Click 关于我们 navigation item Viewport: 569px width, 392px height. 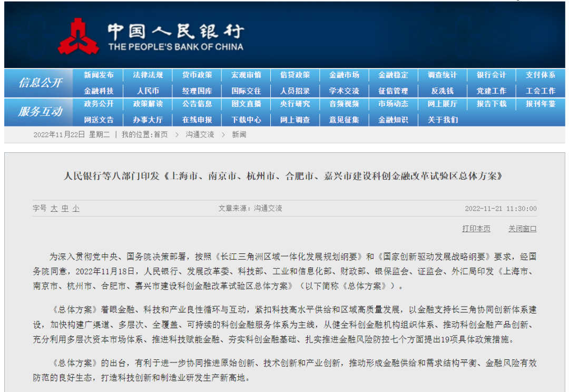click(x=443, y=120)
